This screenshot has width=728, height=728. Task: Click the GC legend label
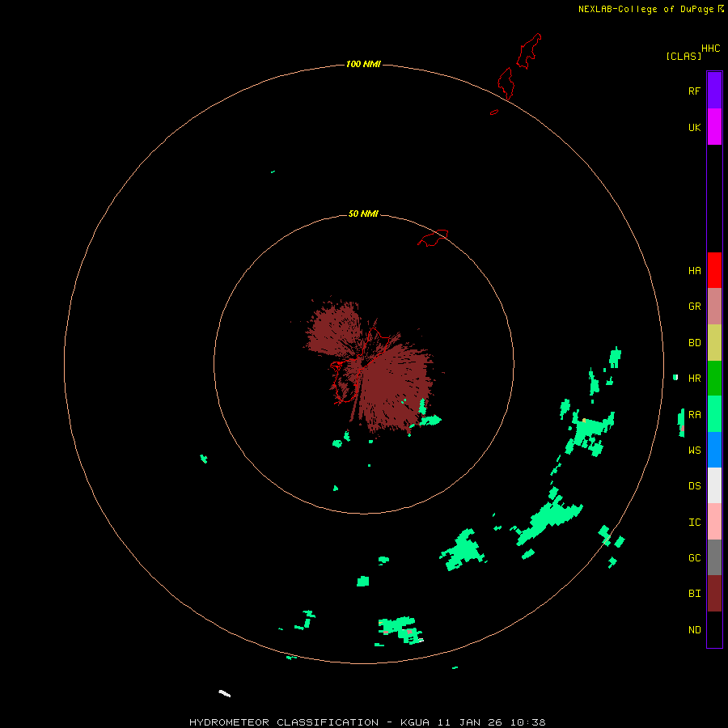click(694, 558)
